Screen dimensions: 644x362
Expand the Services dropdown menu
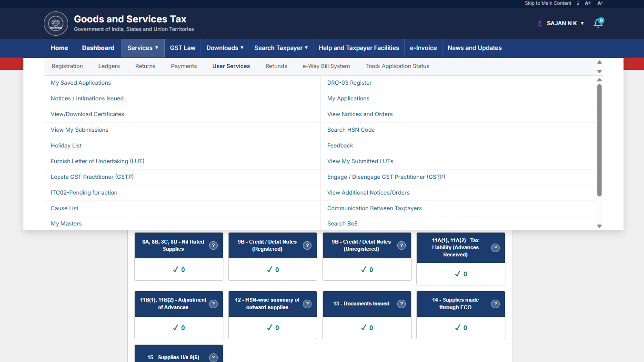pos(143,48)
